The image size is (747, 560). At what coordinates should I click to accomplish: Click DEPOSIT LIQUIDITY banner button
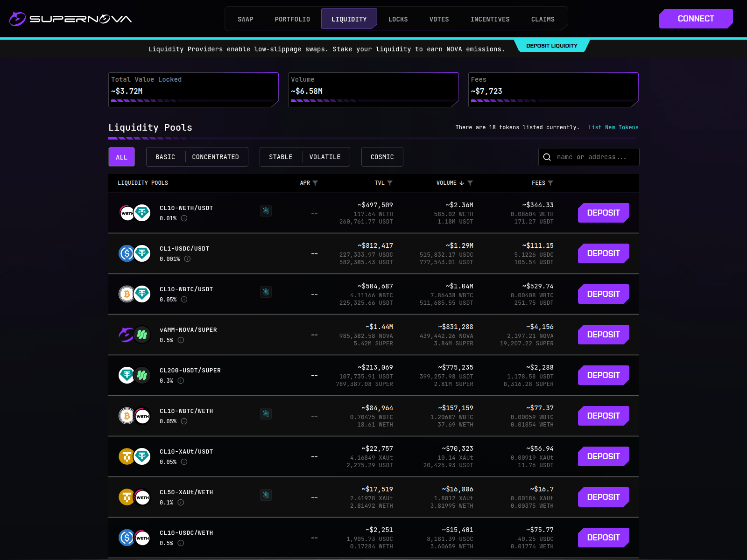[552, 46]
